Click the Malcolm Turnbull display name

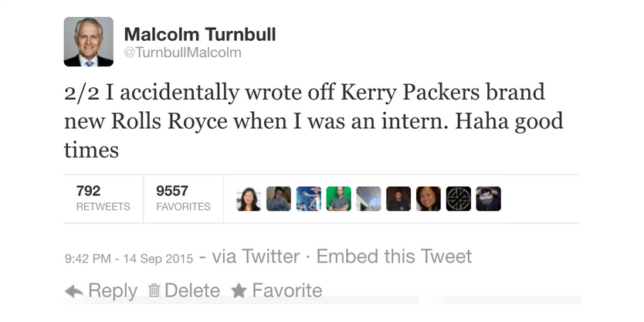[199, 34]
